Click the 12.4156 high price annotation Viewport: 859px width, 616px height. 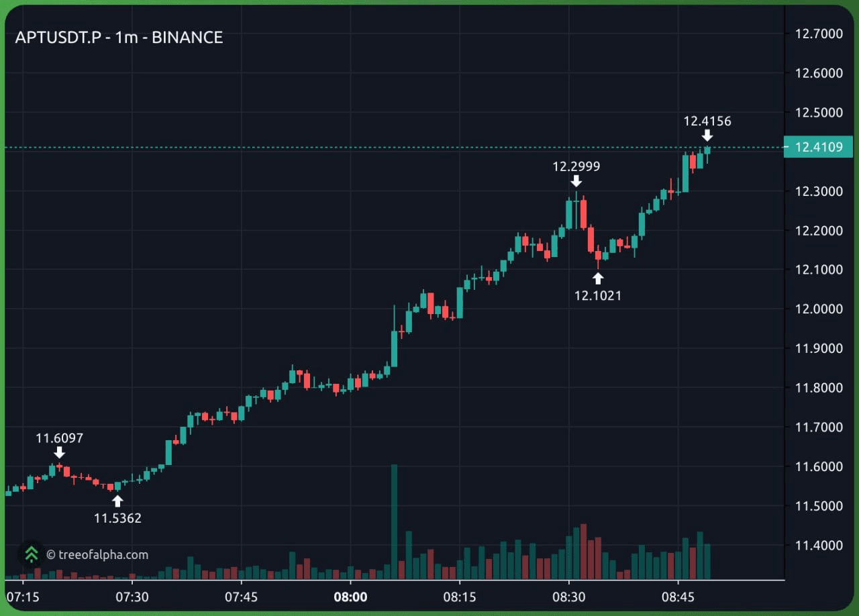click(x=707, y=121)
